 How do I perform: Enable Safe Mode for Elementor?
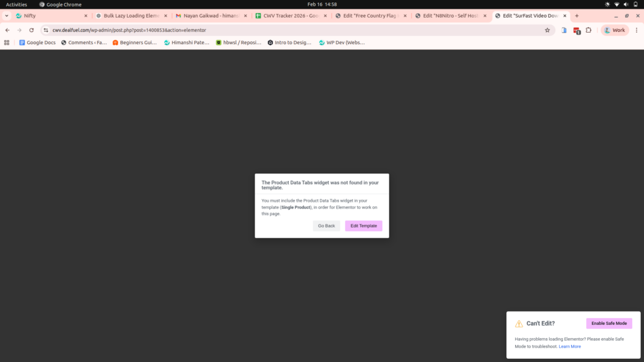(609, 323)
